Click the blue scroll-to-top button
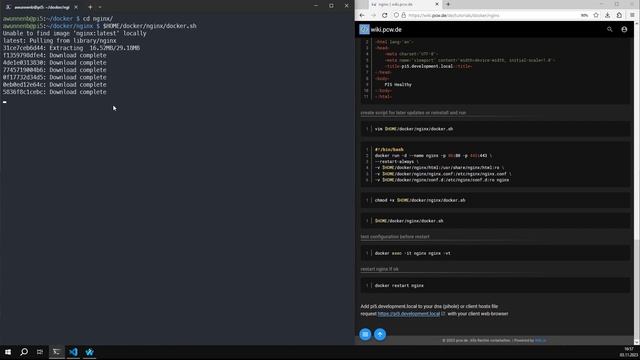Image resolution: width=640 pixels, height=360 pixels. coord(380,334)
